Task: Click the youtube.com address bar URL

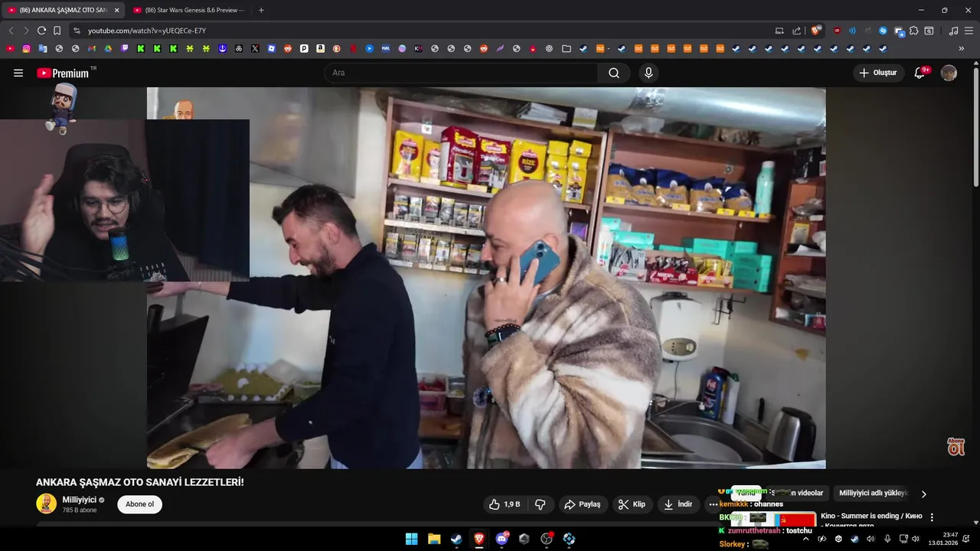Action: point(147,31)
